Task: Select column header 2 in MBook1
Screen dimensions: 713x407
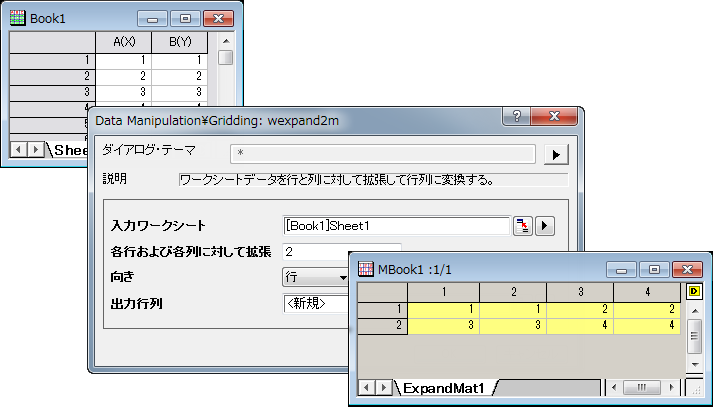Action: click(x=513, y=292)
